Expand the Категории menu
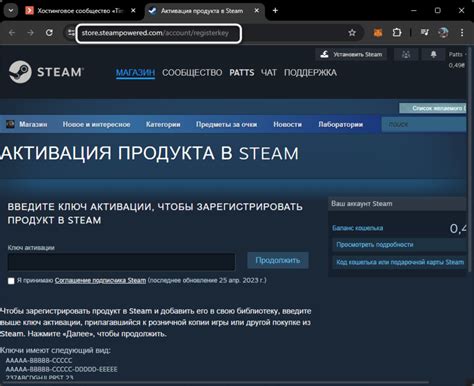Viewport: 474px width, 386px height. click(163, 124)
